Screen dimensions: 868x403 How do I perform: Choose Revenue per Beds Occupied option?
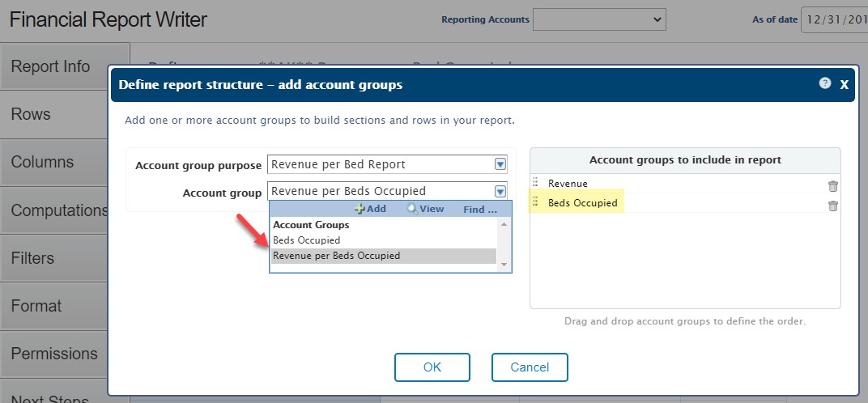coord(336,256)
